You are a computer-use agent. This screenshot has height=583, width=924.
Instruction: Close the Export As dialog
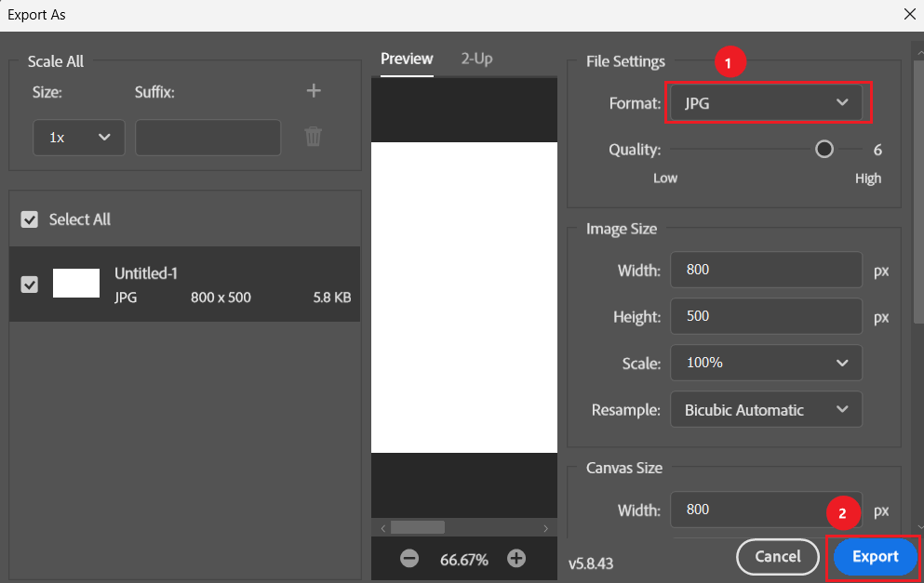pos(909,14)
